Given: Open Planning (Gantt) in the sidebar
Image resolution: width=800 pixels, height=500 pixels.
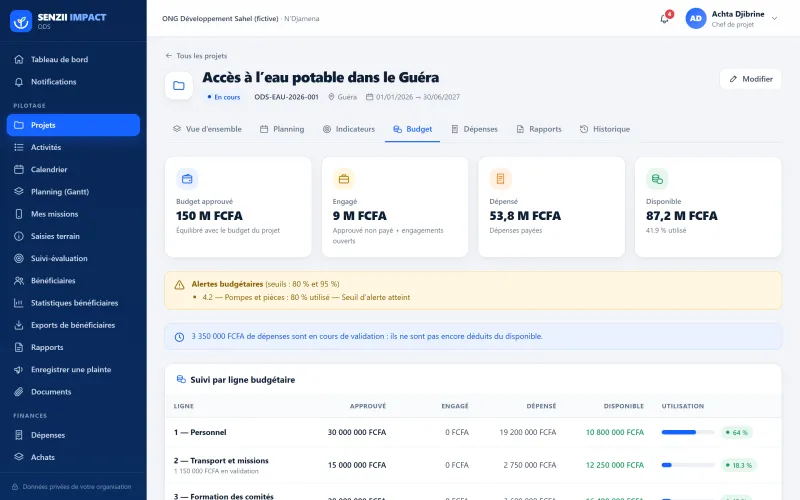Looking at the screenshot, I should (73, 192).
